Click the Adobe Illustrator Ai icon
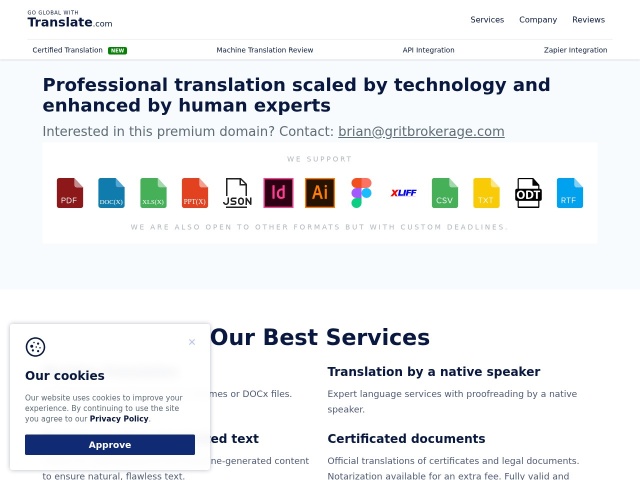This screenshot has width=640, height=480. tap(320, 193)
